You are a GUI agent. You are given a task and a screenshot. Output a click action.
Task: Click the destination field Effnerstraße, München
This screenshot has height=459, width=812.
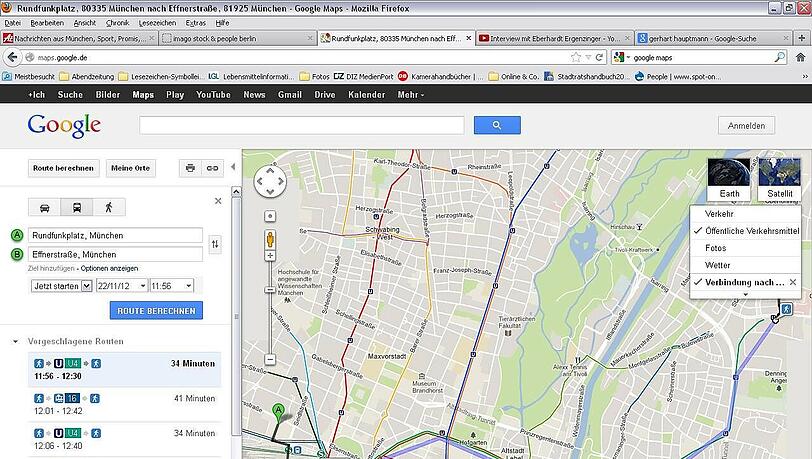(x=115, y=254)
